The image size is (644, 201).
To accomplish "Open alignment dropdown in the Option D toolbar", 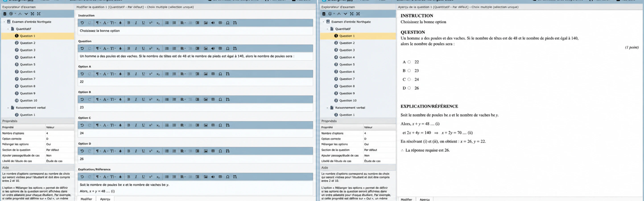I will point(183,151).
